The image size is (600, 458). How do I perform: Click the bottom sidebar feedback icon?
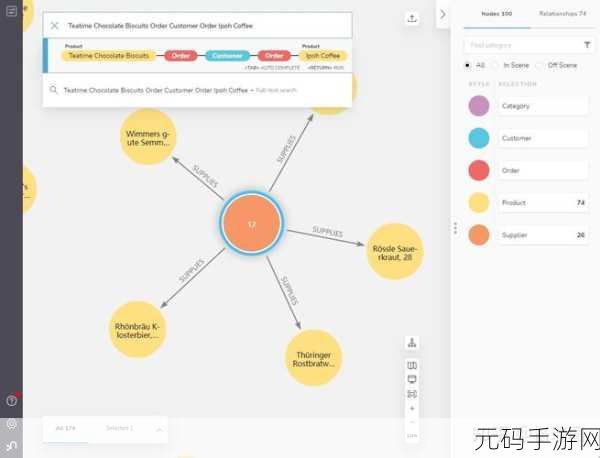[11, 445]
